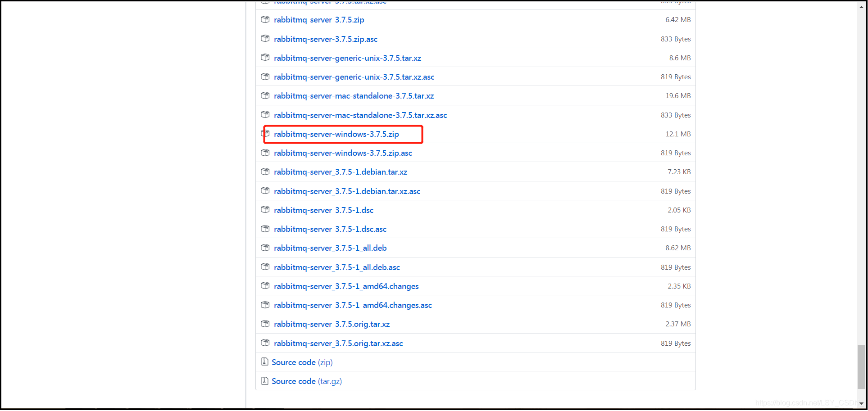The width and height of the screenshot is (868, 411).
Task: Click package icon beside rabbitmq-server_3.7.5-1.dsc
Action: pos(265,210)
